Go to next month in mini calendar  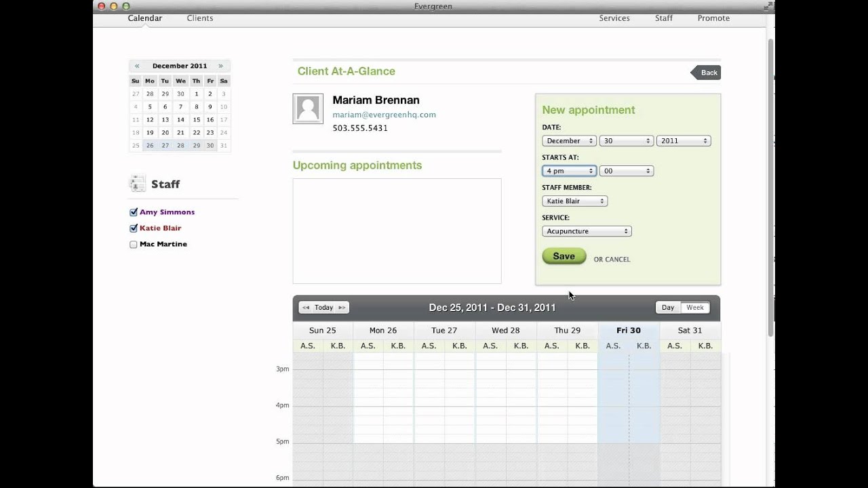pyautogui.click(x=220, y=66)
